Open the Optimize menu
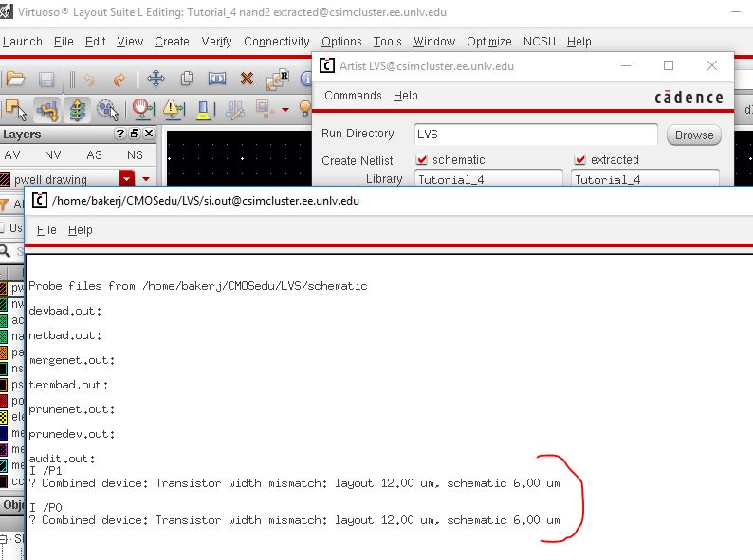This screenshot has height=560, width=753. tap(488, 42)
